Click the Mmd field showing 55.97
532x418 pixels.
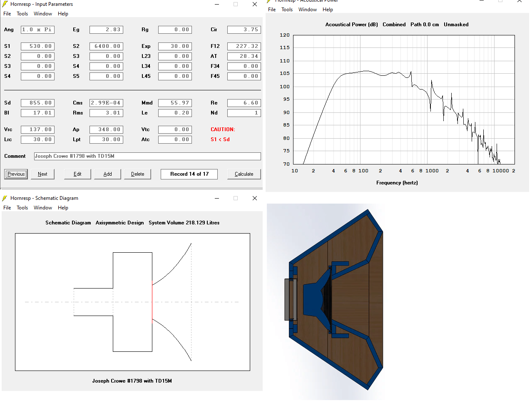click(x=175, y=103)
